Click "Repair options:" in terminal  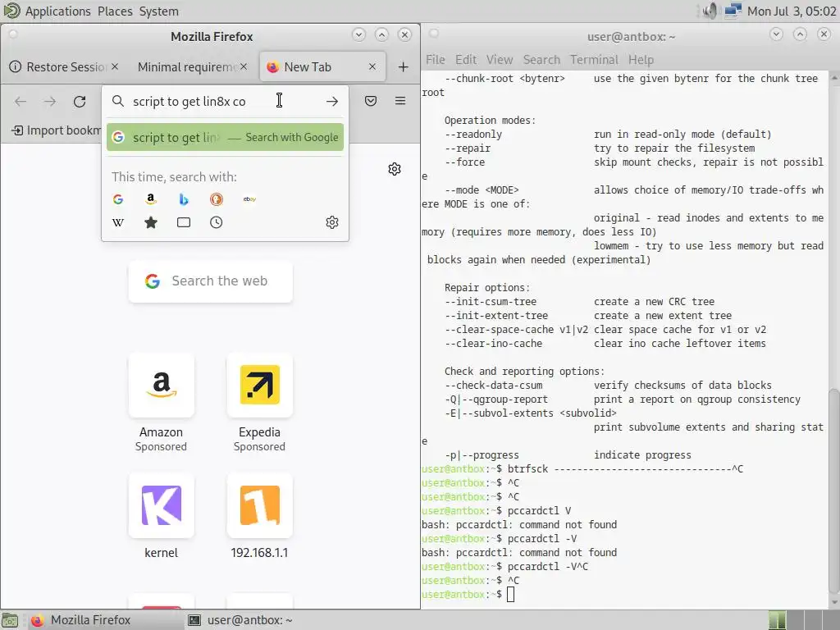point(487,288)
